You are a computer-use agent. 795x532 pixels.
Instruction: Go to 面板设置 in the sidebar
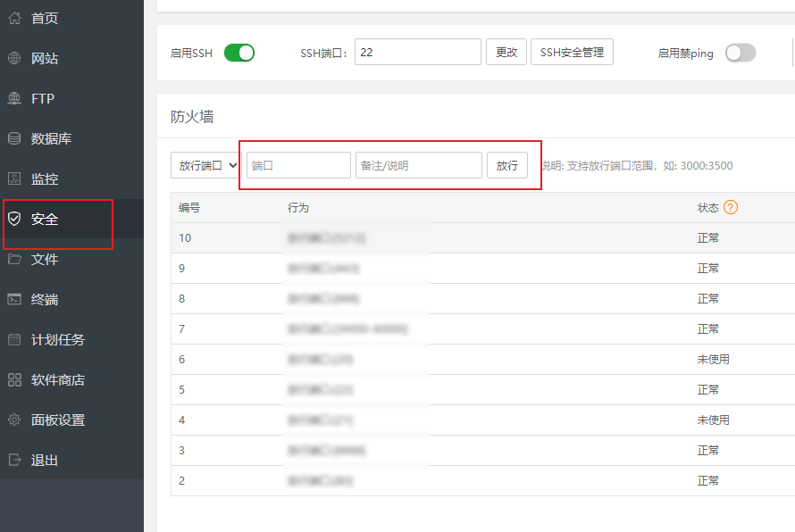(x=57, y=420)
